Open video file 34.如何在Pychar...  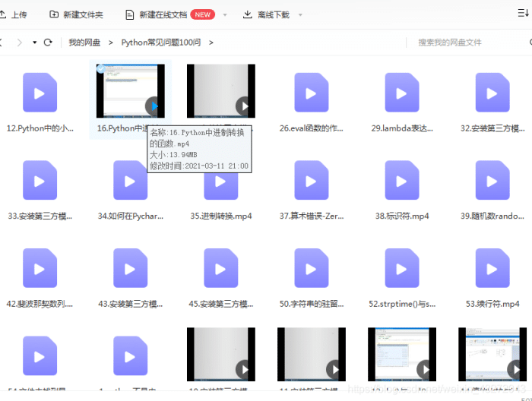pyautogui.click(x=130, y=180)
